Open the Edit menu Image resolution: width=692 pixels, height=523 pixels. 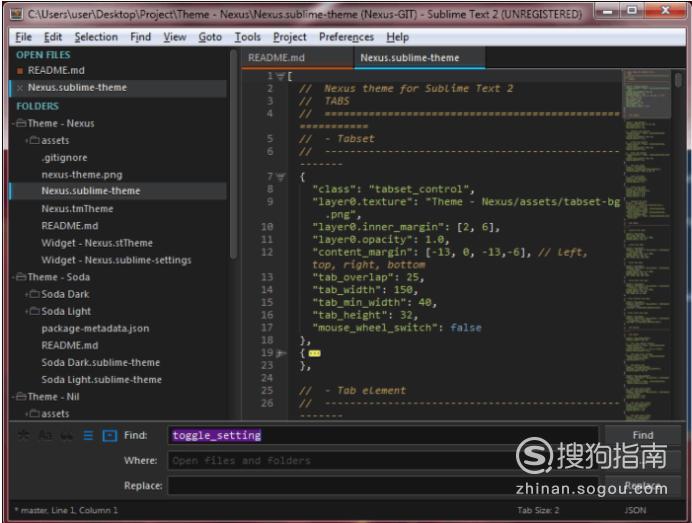coord(53,37)
